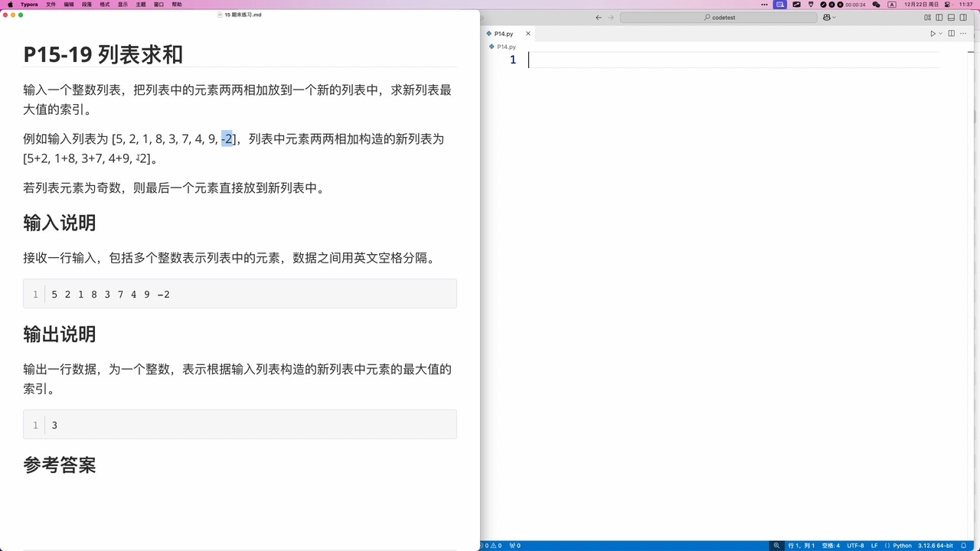Click the screen recording stop icon in menu bar

[x=839, y=5]
